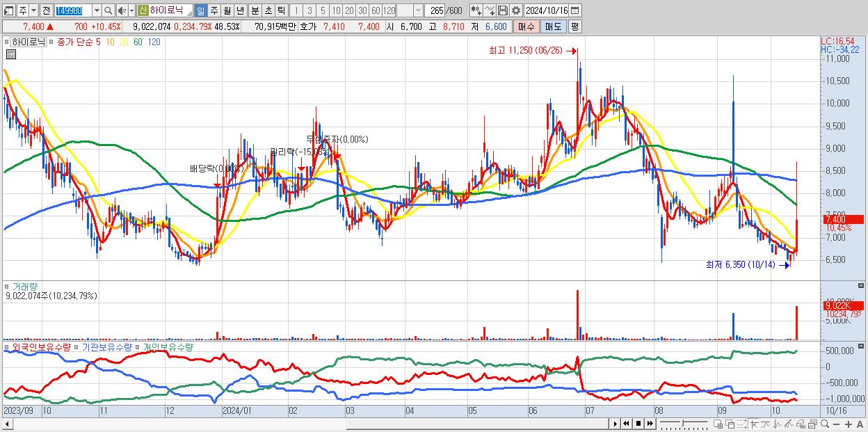Click the 매도 sell button

[553, 26]
